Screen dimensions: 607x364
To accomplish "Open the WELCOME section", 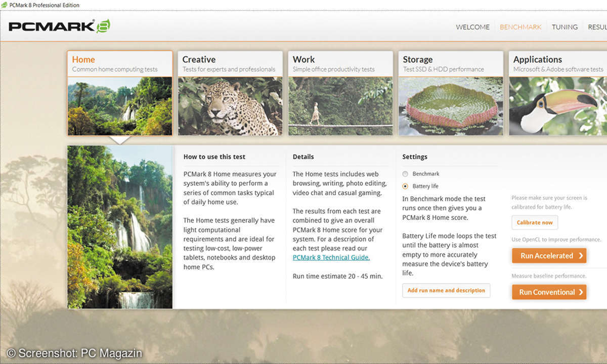I will pos(472,27).
